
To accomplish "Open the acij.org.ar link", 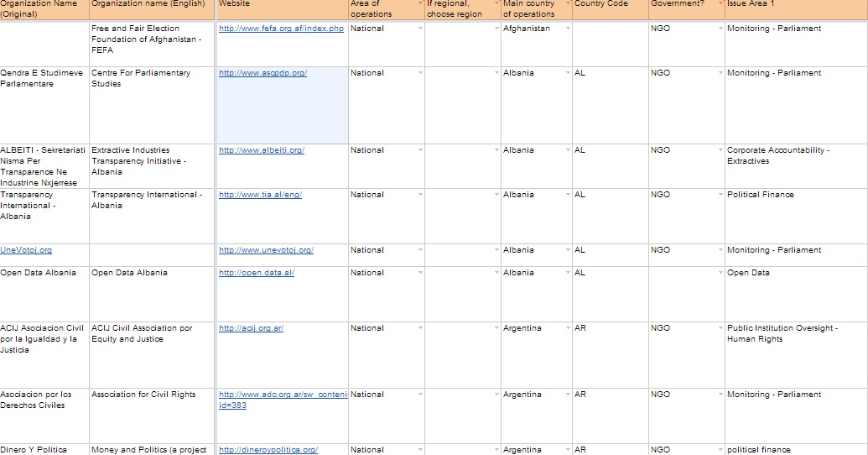I will 251,328.
